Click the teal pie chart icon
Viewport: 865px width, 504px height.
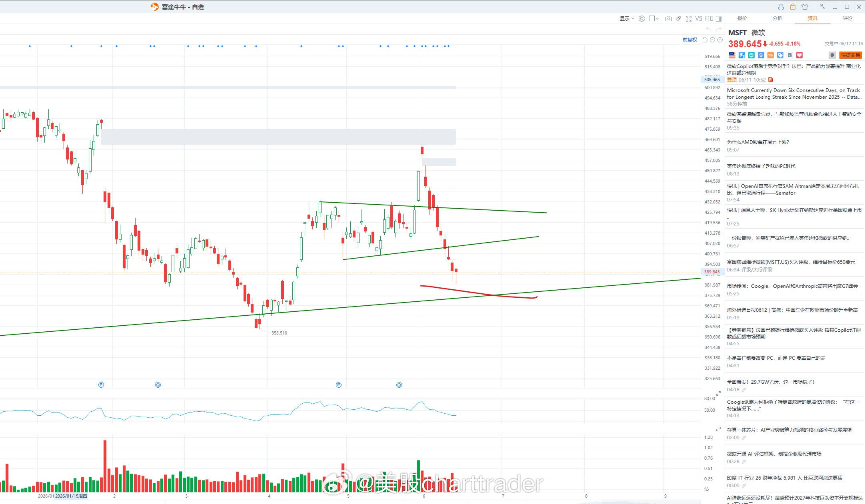point(751,55)
